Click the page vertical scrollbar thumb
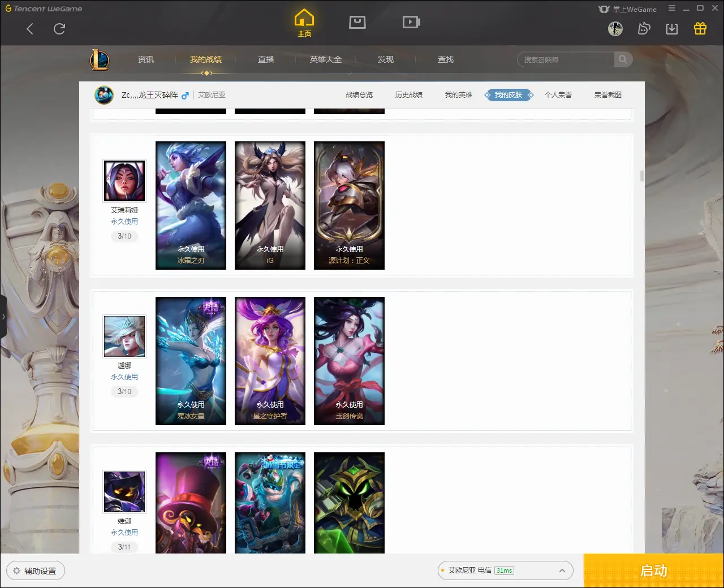This screenshot has width=724, height=588. (x=642, y=176)
